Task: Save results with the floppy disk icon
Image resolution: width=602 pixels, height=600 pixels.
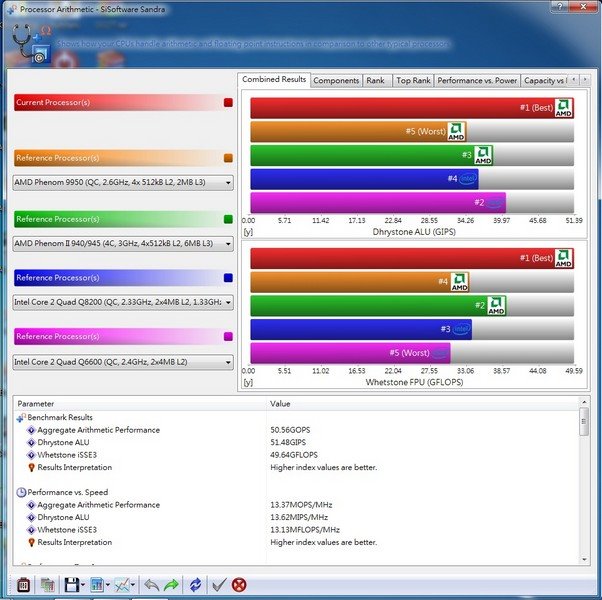Action: coord(71,585)
